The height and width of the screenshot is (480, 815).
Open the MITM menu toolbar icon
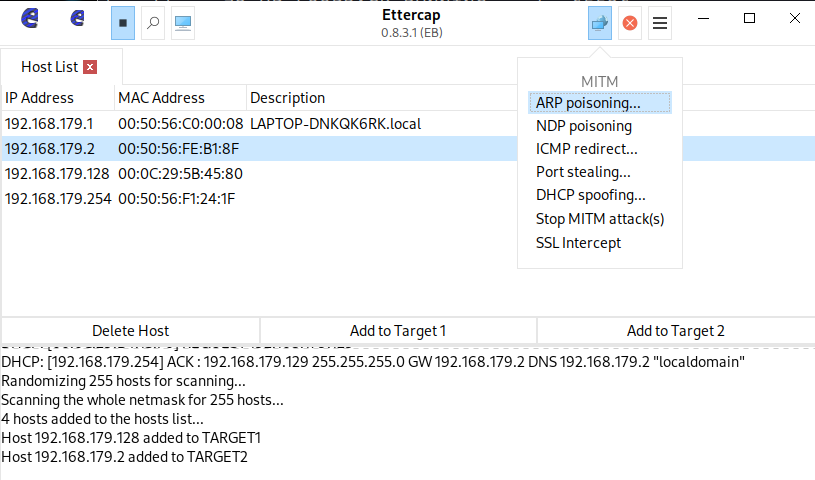(x=599, y=22)
